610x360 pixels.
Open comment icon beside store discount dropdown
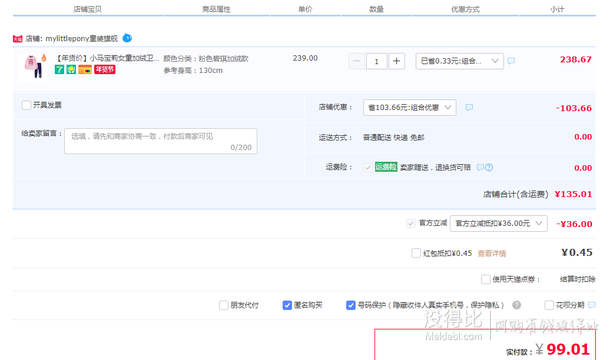[469, 107]
